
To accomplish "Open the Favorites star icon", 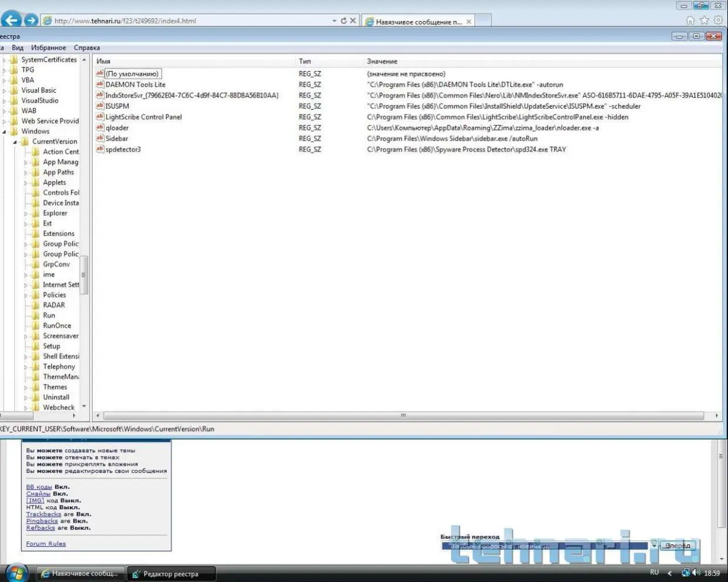I will point(705,21).
